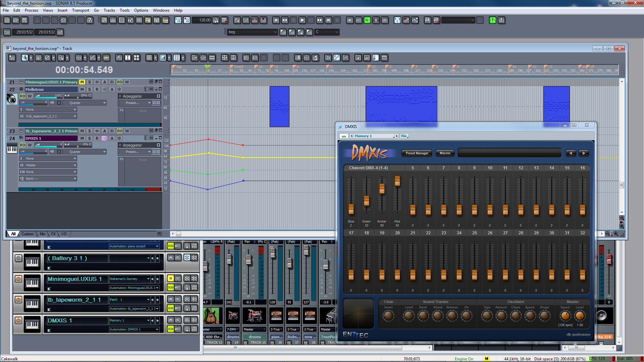
Task: Open 'Automation: DMXIS 1' dropdown in synth rack
Action: 134,329
